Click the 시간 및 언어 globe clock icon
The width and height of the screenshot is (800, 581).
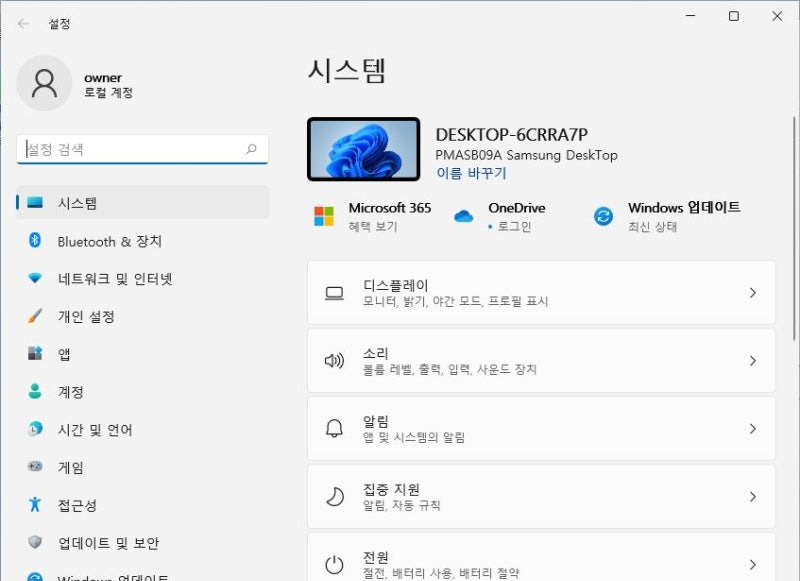click(x=35, y=429)
